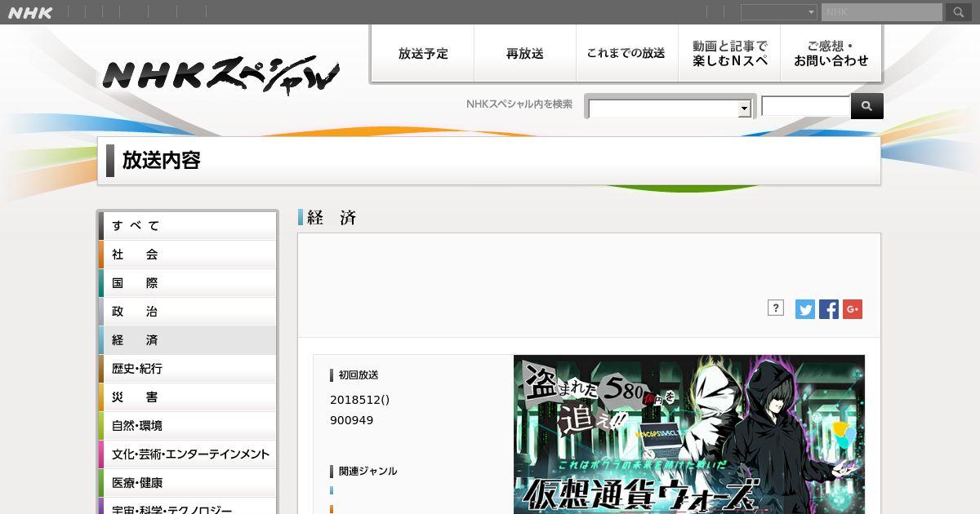
Task: Select 歴史・紀行 genre in sidebar
Action: click(188, 369)
